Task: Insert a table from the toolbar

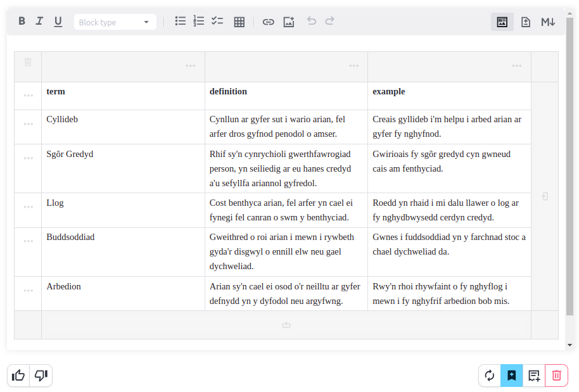Action: (x=239, y=22)
